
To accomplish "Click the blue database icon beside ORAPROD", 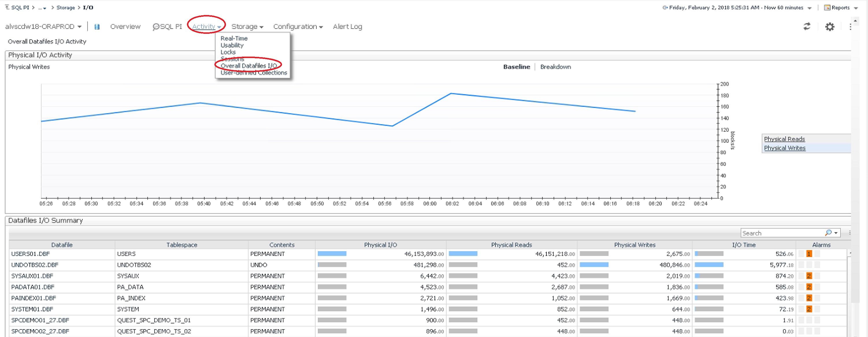I will click(97, 27).
